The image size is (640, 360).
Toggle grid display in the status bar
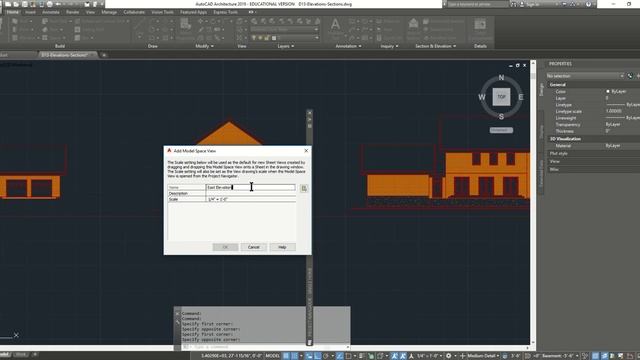(x=286, y=356)
